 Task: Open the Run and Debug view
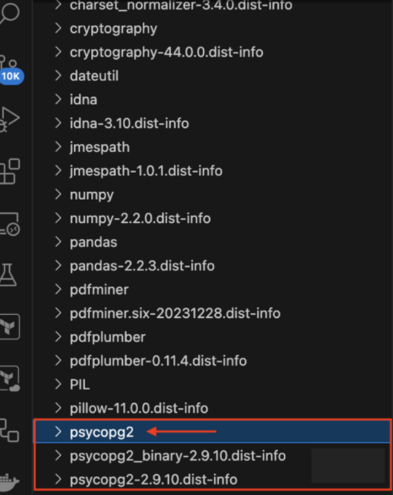[9, 119]
